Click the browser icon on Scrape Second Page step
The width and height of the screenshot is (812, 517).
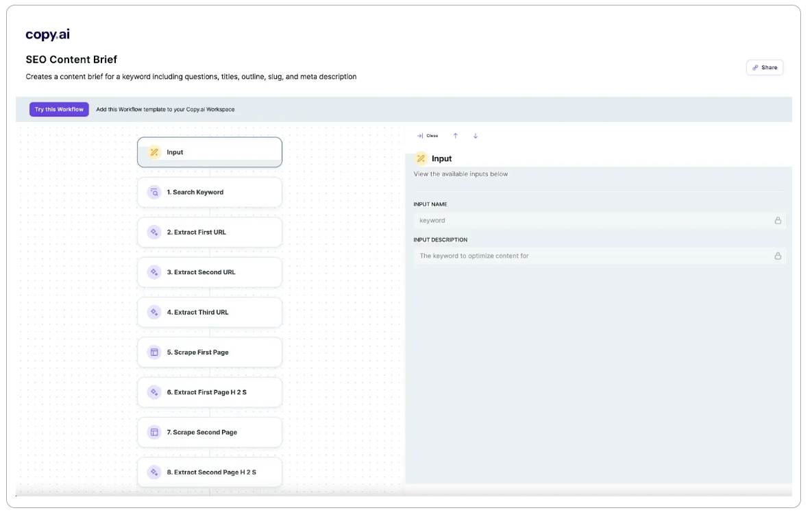(x=154, y=432)
